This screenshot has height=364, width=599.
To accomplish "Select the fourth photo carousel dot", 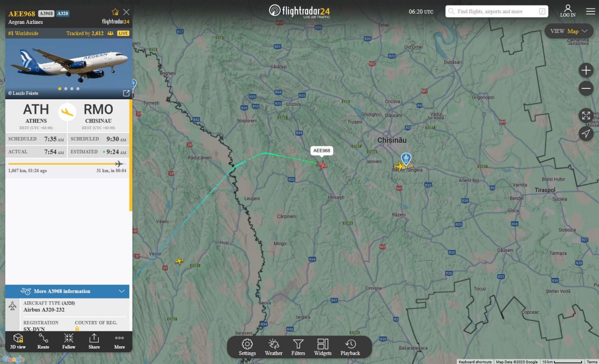I will click(x=78, y=88).
